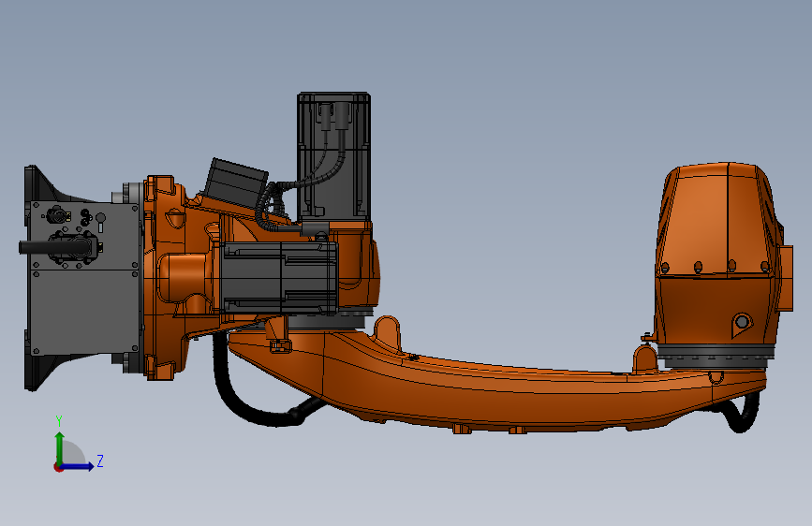Select the tilted black junction box
The height and width of the screenshot is (526, 812).
[237, 183]
